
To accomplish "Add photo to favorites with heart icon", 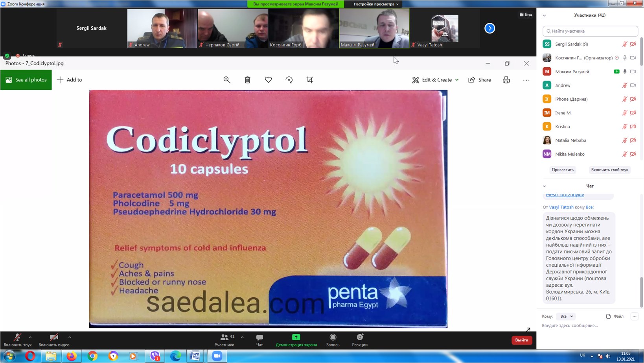I will [x=269, y=80].
